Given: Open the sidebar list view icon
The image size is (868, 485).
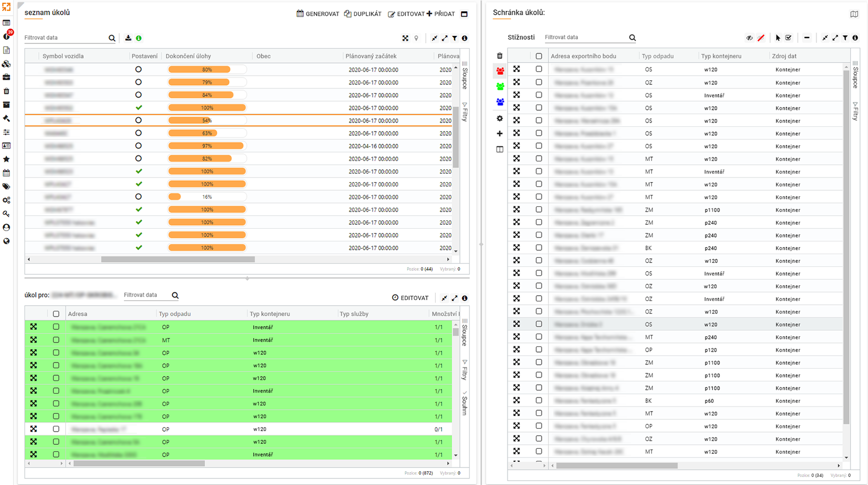Looking at the screenshot, I should pos(6,23).
